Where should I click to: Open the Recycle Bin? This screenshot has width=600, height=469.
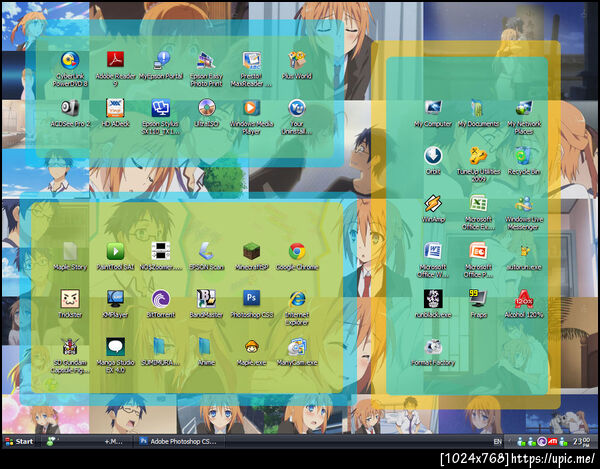click(x=524, y=156)
